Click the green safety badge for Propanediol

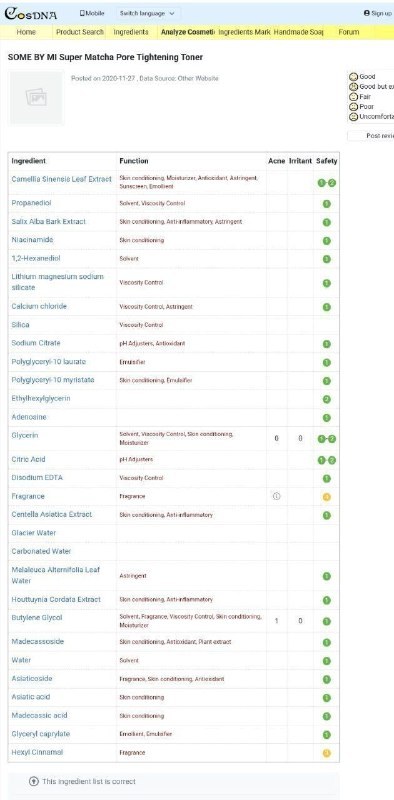(x=327, y=204)
